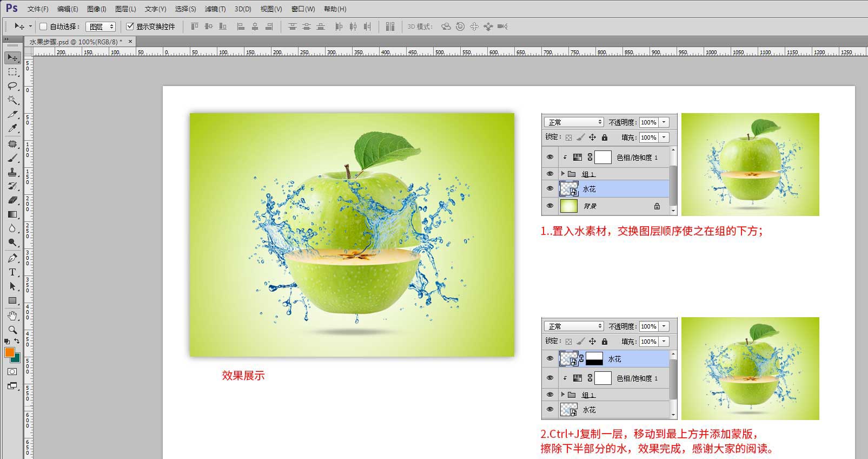Screen dimensions: 868x459
Task: Open the Move tool preset picker arrow
Action: [30, 27]
